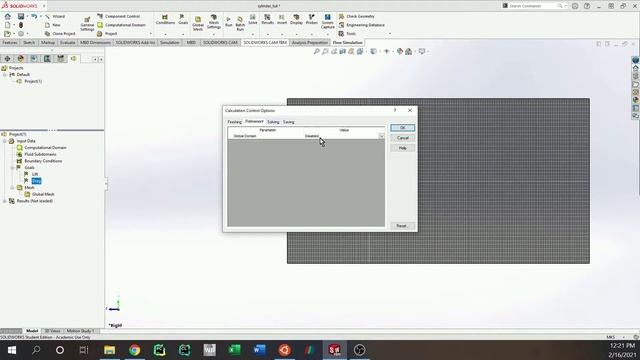Viewport: 640px width, 360px height.
Task: Open the Windows Start menu
Action: pos(11,350)
